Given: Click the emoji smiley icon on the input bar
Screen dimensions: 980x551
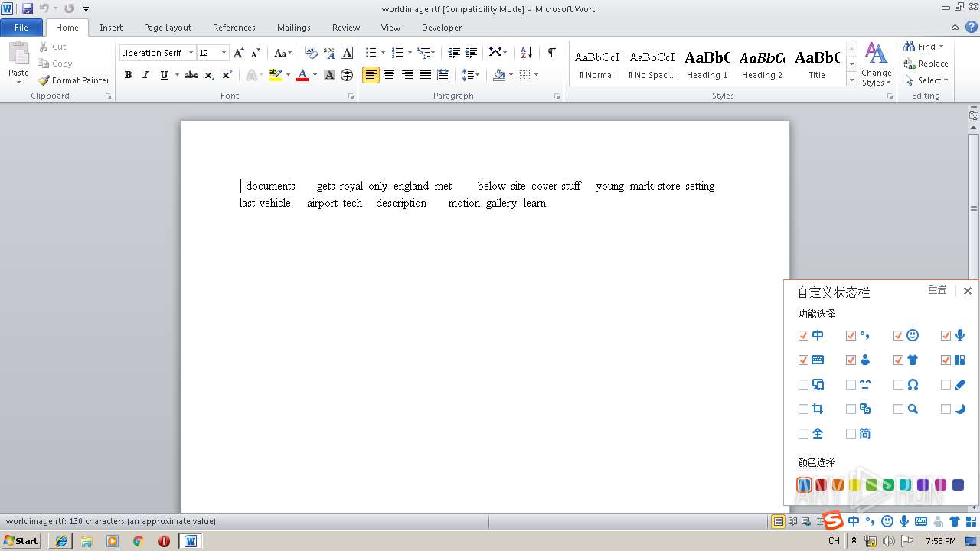Looking at the screenshot, I should [x=887, y=521].
